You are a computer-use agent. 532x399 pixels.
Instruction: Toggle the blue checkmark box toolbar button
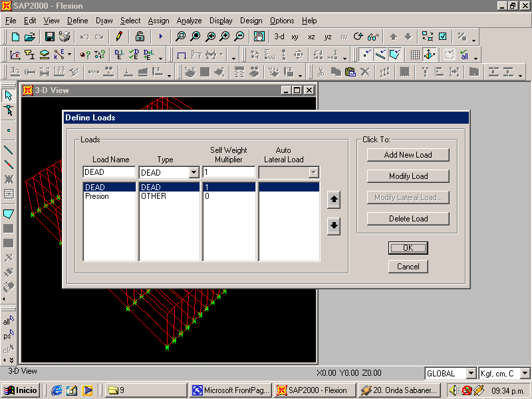443,37
